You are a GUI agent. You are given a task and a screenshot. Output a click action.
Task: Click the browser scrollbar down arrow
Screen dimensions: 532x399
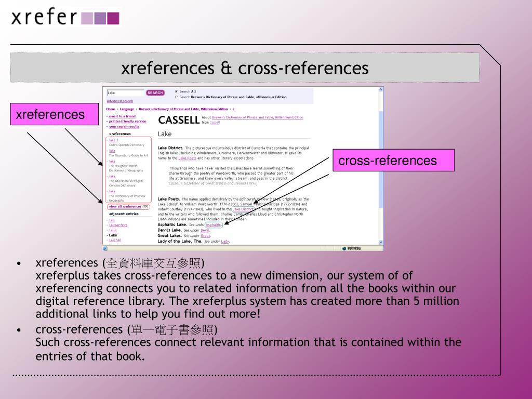(x=381, y=242)
